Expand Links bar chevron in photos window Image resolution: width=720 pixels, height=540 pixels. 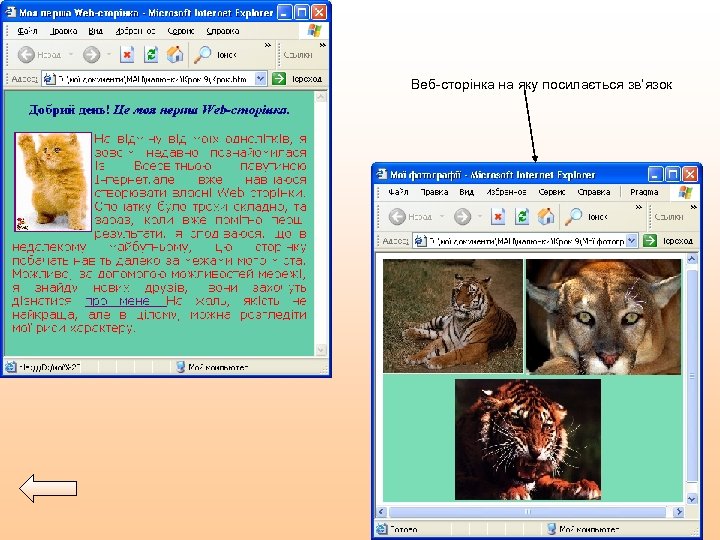click(x=693, y=207)
